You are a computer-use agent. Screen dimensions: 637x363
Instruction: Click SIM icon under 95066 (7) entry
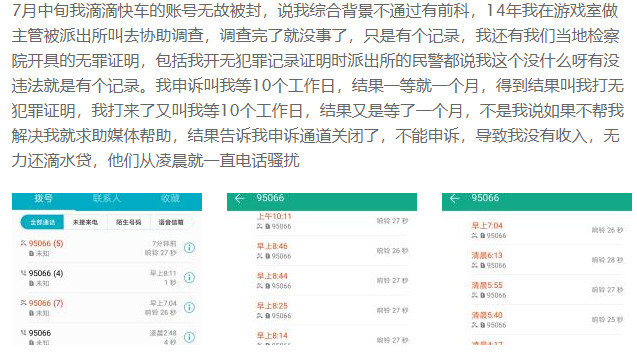click(32, 313)
